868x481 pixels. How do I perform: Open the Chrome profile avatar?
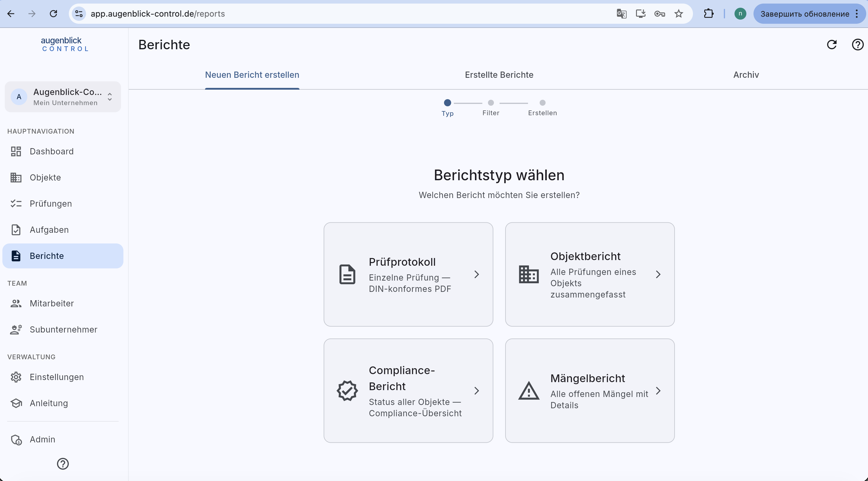(x=740, y=13)
